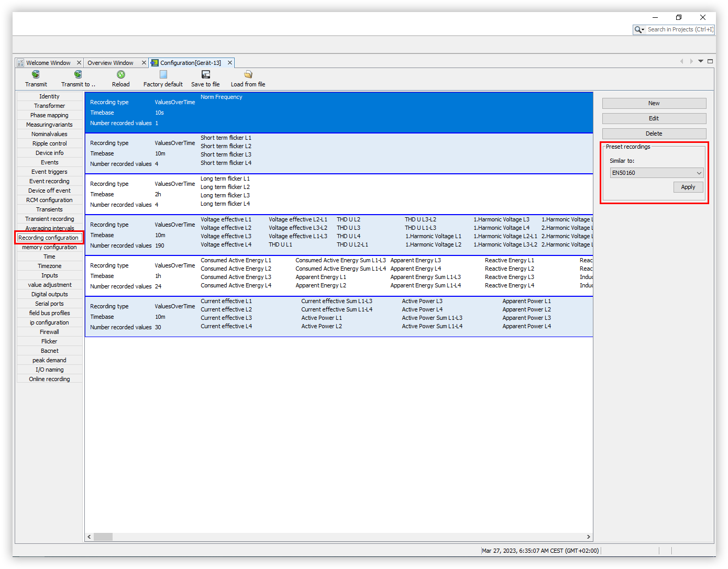This screenshot has height=569, width=728.
Task: Click the Search in Projects field
Action: coord(679,30)
